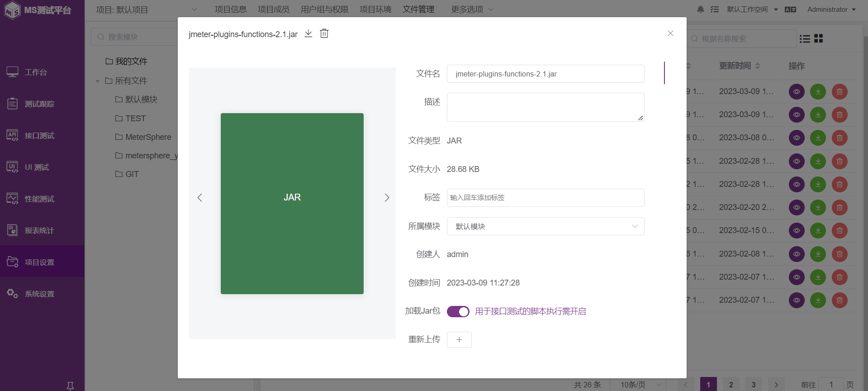Image resolution: width=868 pixels, height=391 pixels.
Task: Select 项目设置 in the sidebar
Action: pyautogui.click(x=42, y=262)
